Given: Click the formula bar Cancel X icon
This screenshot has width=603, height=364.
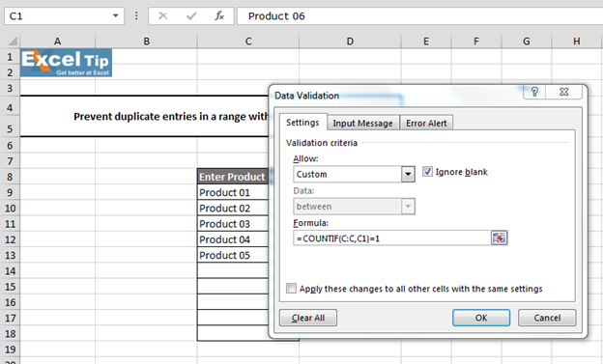Looking at the screenshot, I should (x=163, y=15).
